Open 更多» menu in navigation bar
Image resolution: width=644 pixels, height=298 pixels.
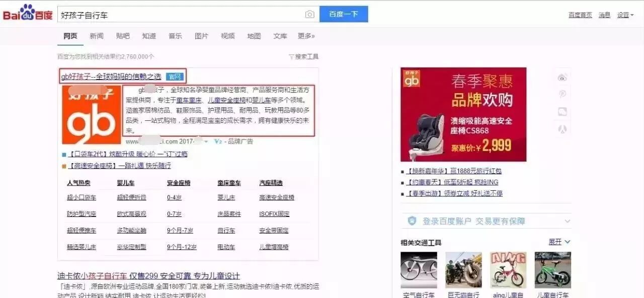click(306, 36)
